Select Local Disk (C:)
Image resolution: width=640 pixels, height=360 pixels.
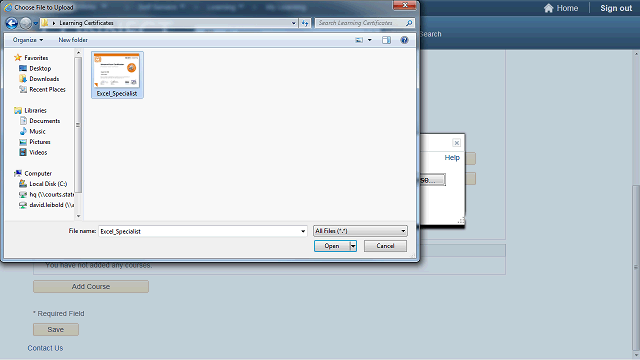tap(48, 184)
